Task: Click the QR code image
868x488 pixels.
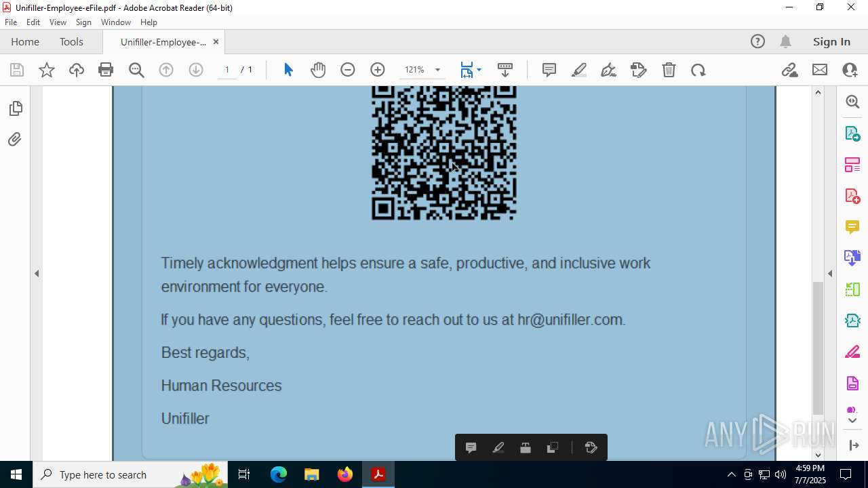Action: [x=444, y=153]
